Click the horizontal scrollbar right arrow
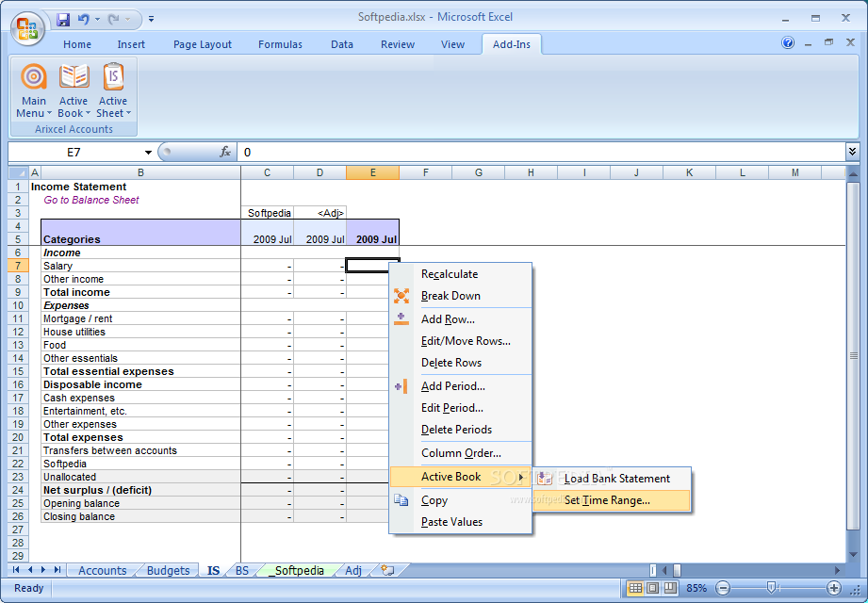868x603 pixels. click(x=838, y=570)
